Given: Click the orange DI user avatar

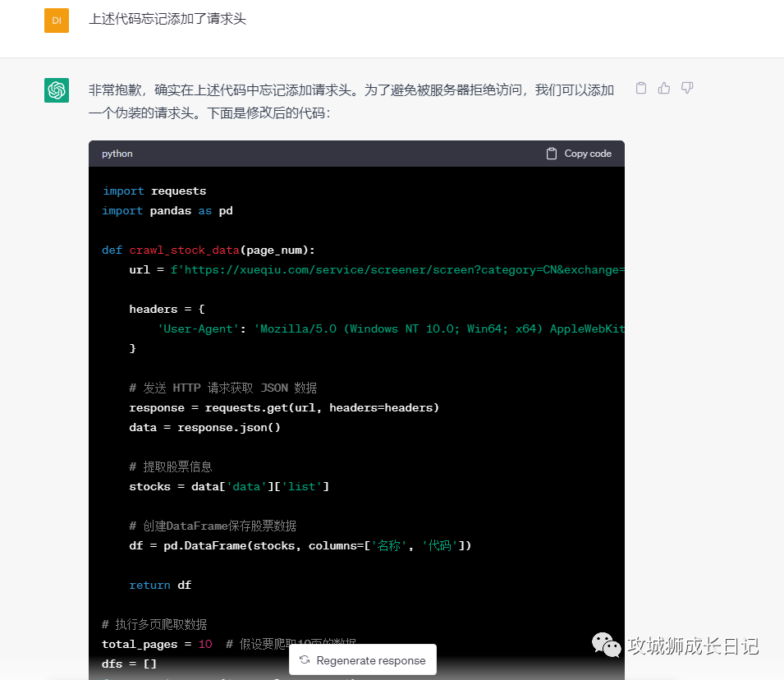Looking at the screenshot, I should pyautogui.click(x=57, y=20).
